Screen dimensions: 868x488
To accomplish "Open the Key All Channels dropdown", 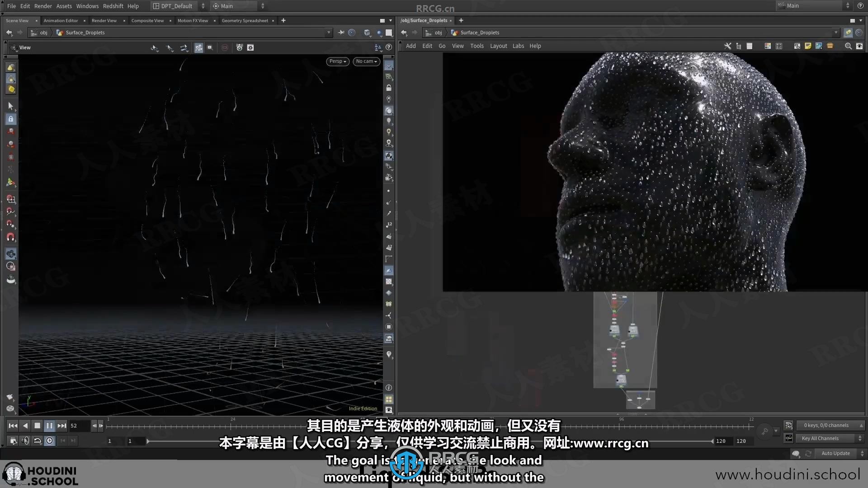I will (830, 438).
